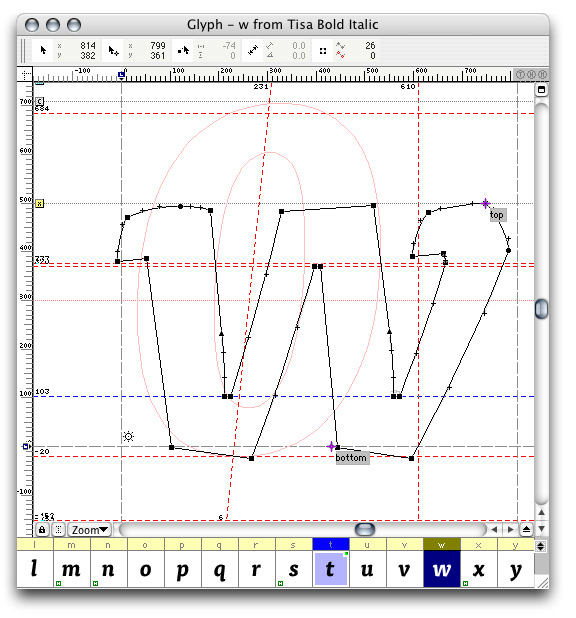Image resolution: width=576 pixels, height=618 pixels.
Task: Click the blue 't' header label
Action: (331, 544)
